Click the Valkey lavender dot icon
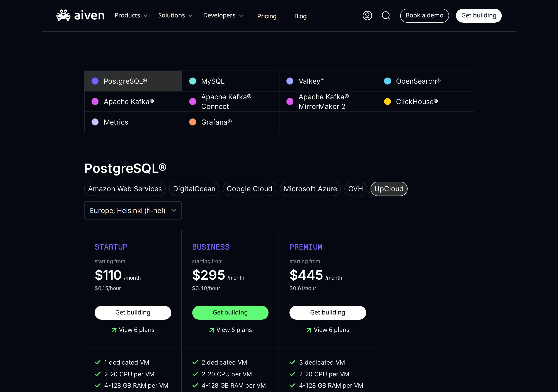 [x=290, y=81]
